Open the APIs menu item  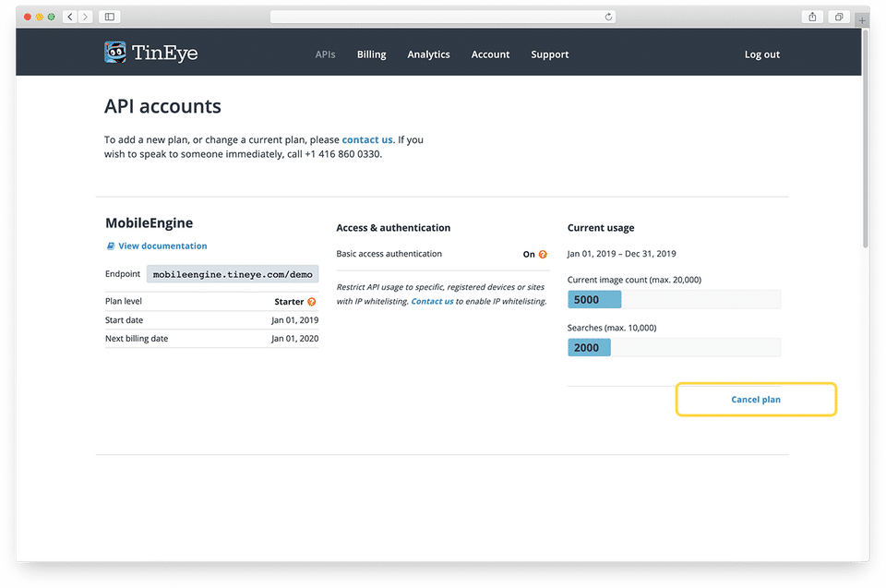tap(326, 54)
